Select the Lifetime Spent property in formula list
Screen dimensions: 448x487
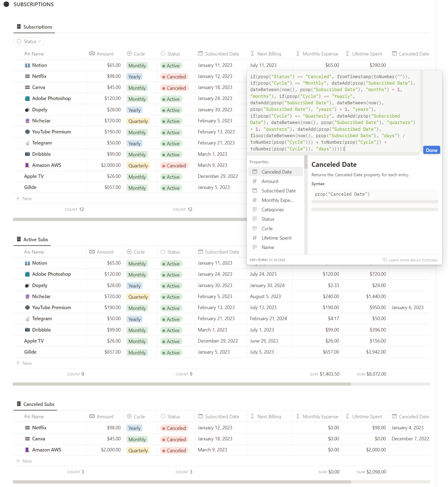click(x=276, y=238)
